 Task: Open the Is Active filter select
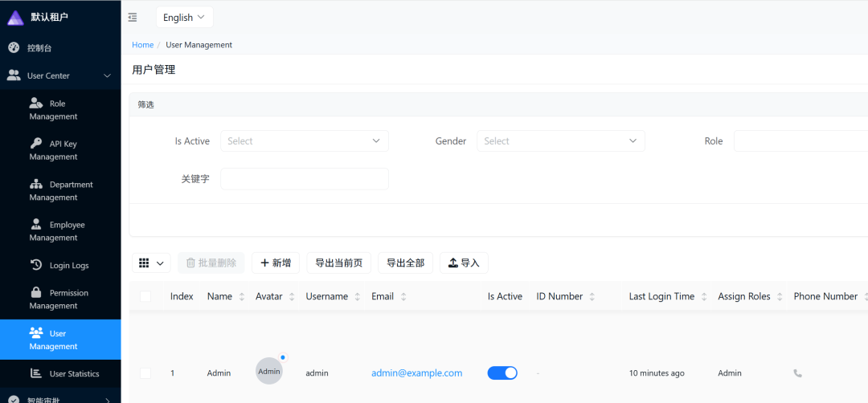[x=305, y=141]
